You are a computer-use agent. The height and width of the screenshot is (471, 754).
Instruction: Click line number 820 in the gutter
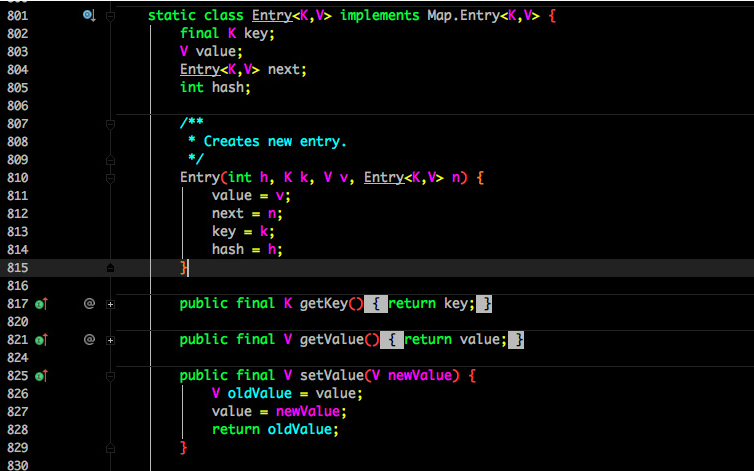pos(17,322)
